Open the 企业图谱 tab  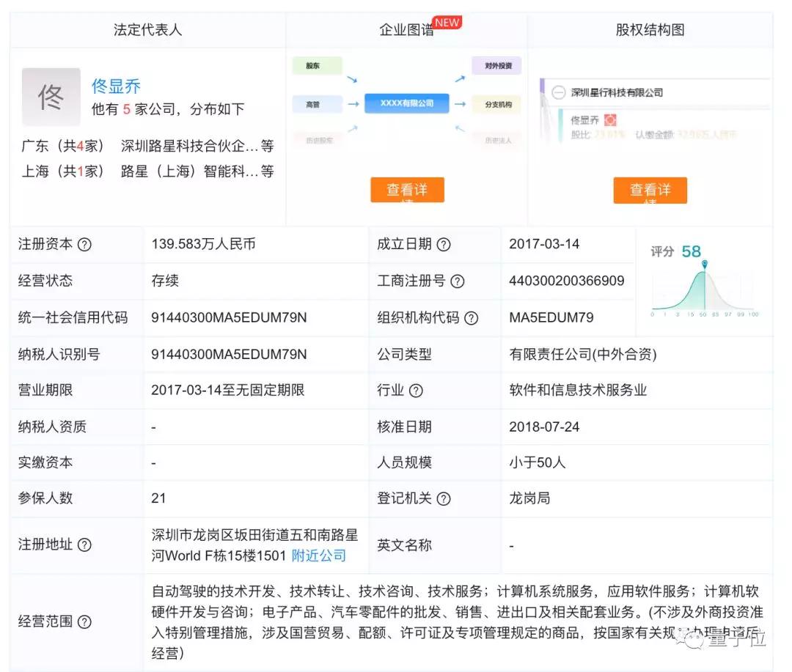(406, 30)
